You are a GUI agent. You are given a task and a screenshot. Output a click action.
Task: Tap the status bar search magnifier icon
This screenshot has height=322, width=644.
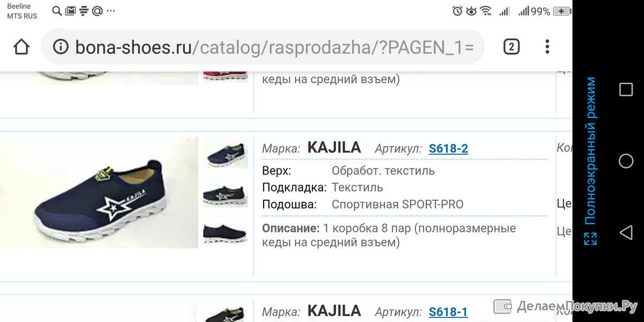pyautogui.click(x=57, y=11)
